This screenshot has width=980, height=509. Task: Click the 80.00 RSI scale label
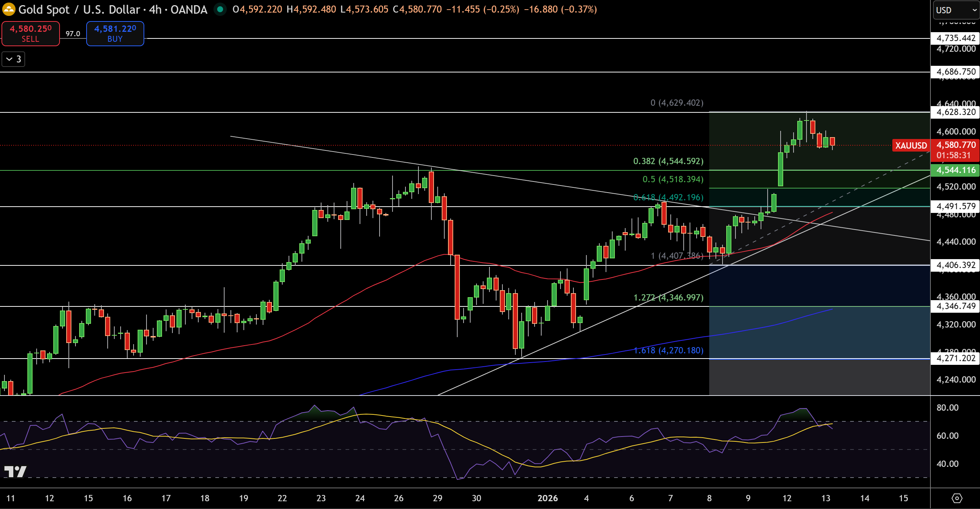coord(947,407)
